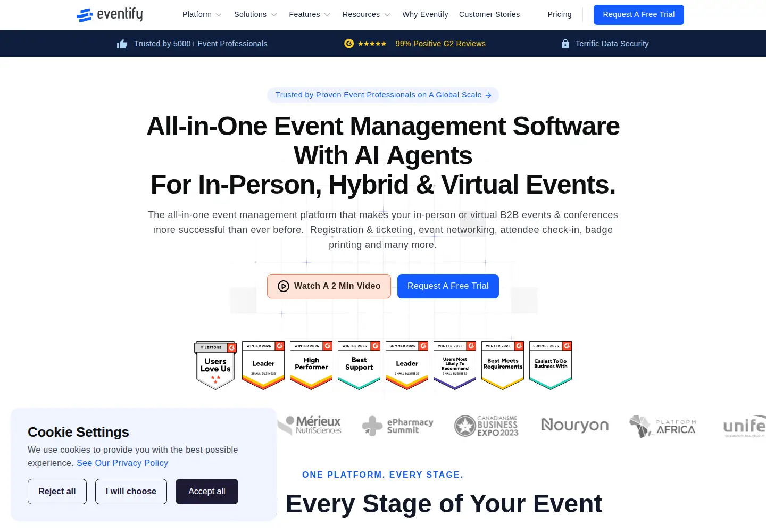Expand the Platform menu chevron

tap(219, 15)
